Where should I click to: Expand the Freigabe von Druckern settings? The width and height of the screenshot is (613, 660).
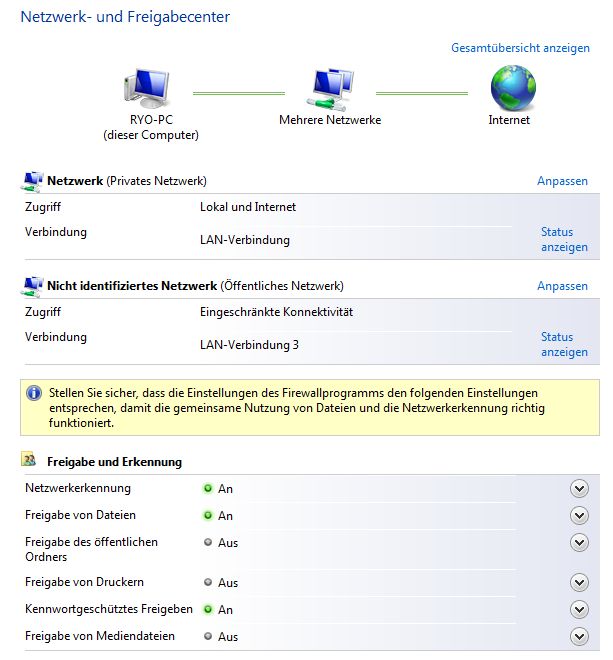pos(579,583)
